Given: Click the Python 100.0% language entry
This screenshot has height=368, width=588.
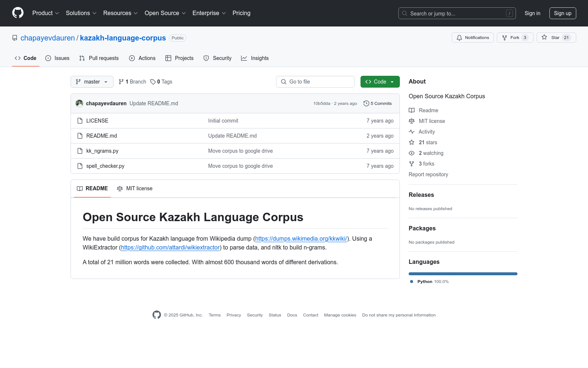Looking at the screenshot, I should coord(430,282).
